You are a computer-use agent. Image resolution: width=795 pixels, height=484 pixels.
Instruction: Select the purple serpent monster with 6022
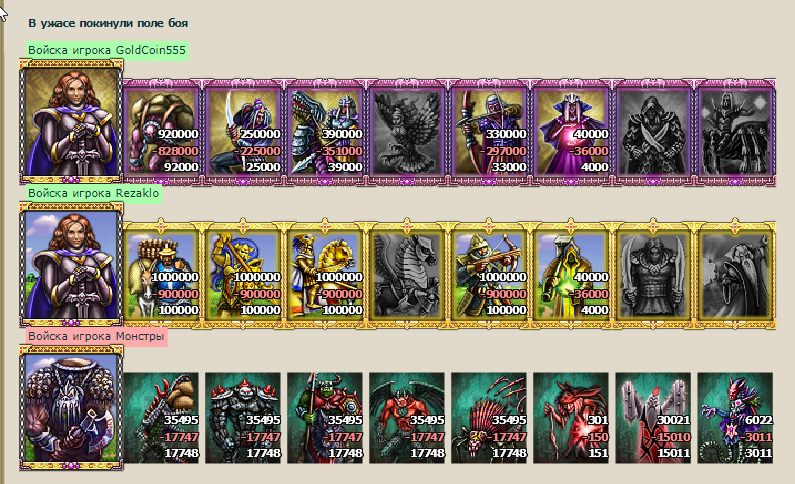(736, 418)
